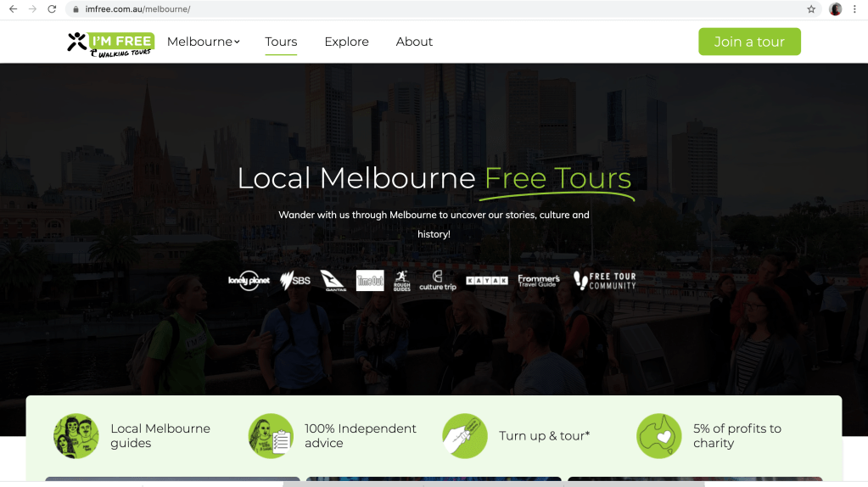Click the Lonely Planet logo
The image size is (868, 487).
click(249, 281)
